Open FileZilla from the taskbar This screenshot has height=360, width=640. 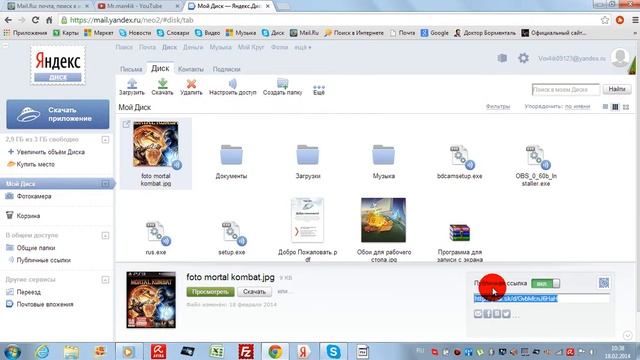246,351
